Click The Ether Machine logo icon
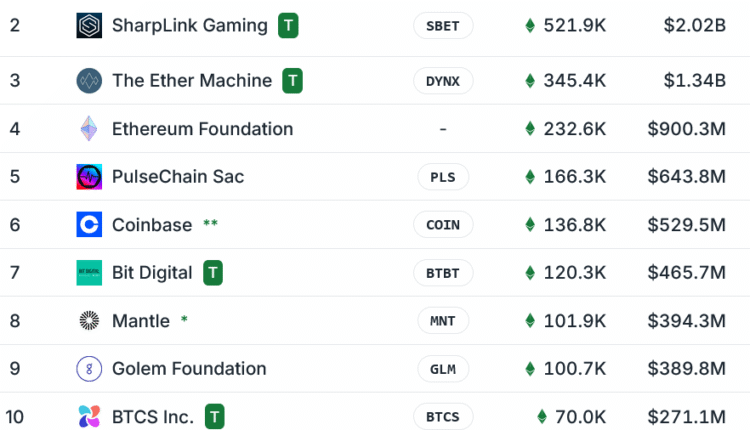The image size is (750, 430). point(89,81)
